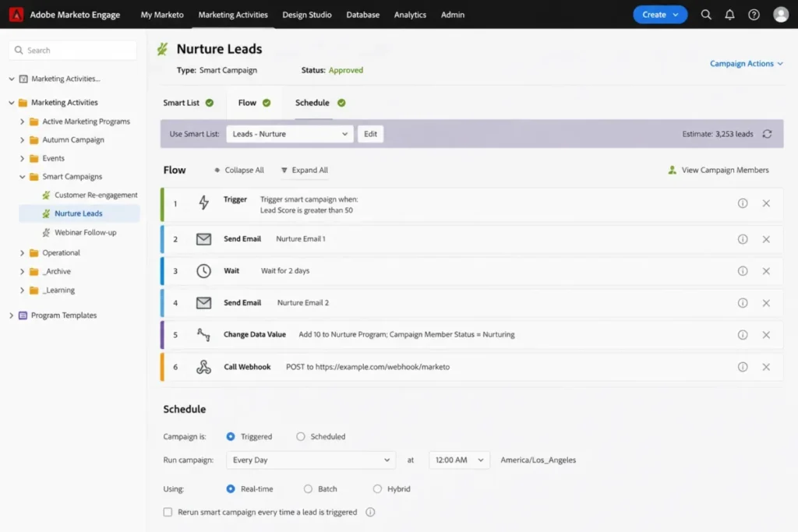
Task: Open the Run campaign Every Day dropdown
Action: [x=310, y=460]
